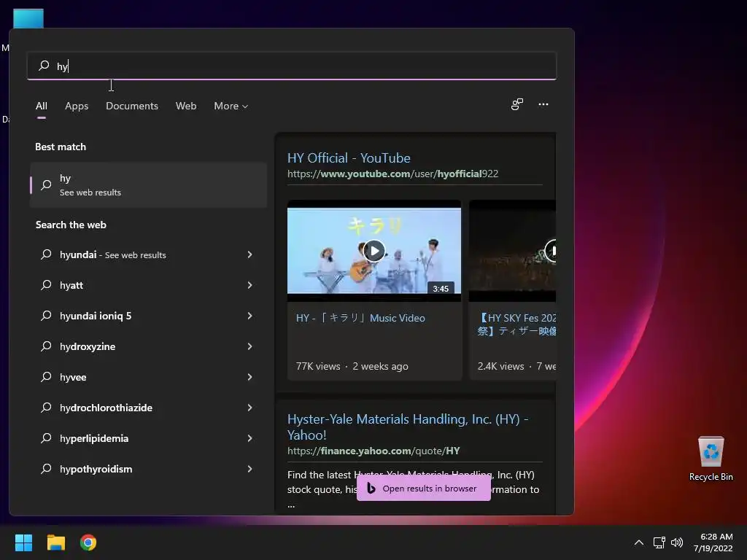
Task: Click the search icon beside hydrochlorothiazide
Action: 46,407
